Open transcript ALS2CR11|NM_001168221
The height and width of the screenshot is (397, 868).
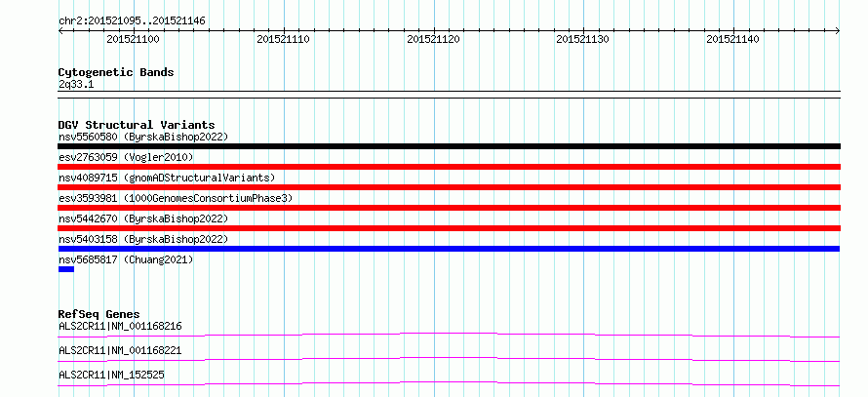[x=120, y=351]
